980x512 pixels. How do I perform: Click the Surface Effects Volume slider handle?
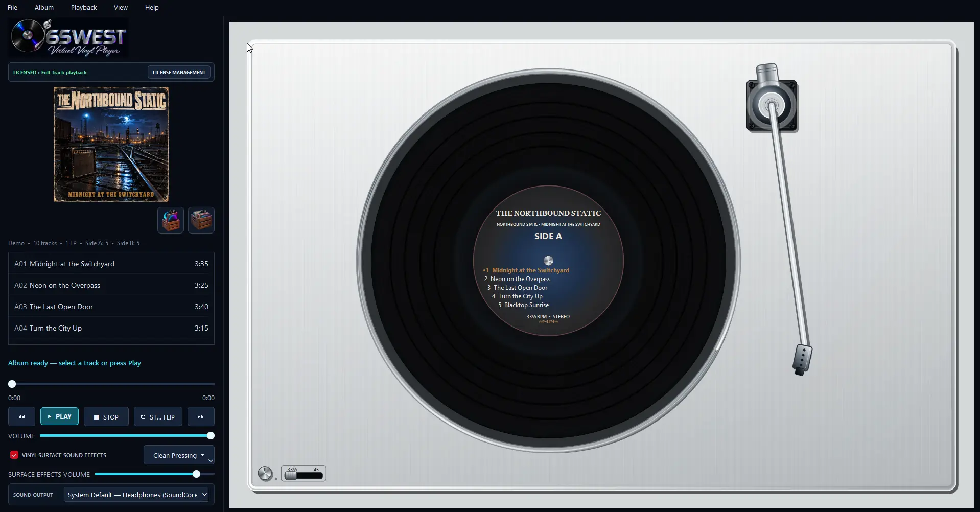point(196,474)
